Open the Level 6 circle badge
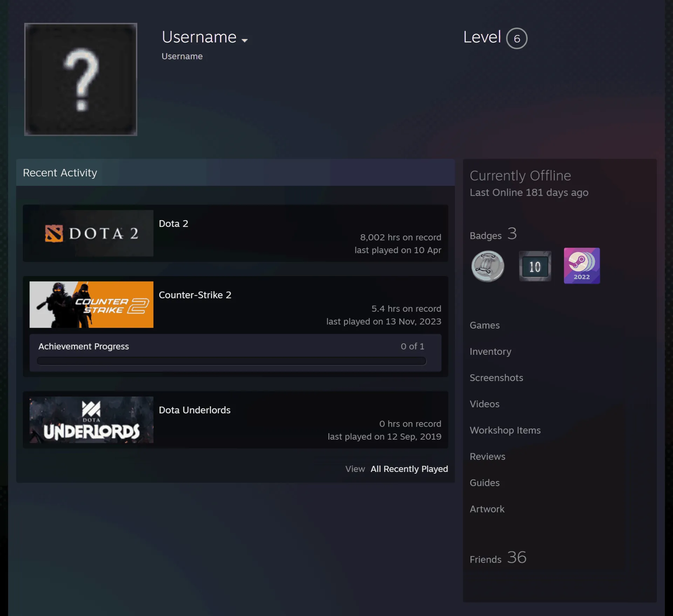 point(517,38)
